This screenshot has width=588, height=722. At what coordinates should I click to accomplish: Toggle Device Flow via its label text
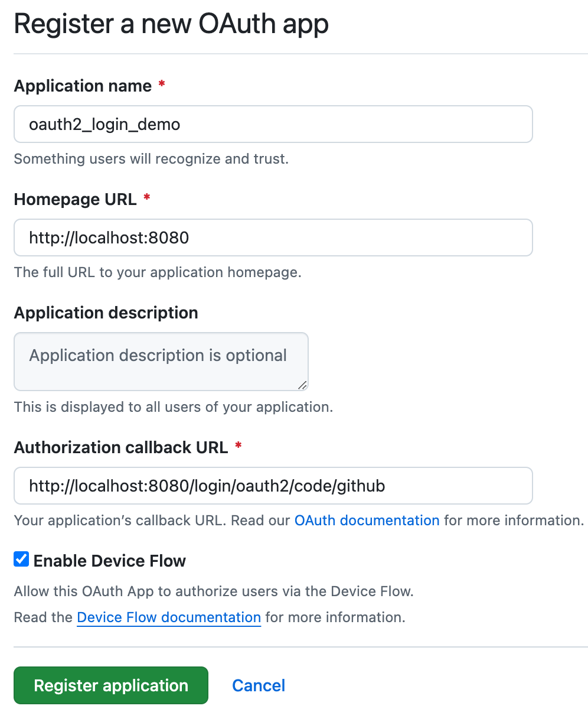pos(110,560)
